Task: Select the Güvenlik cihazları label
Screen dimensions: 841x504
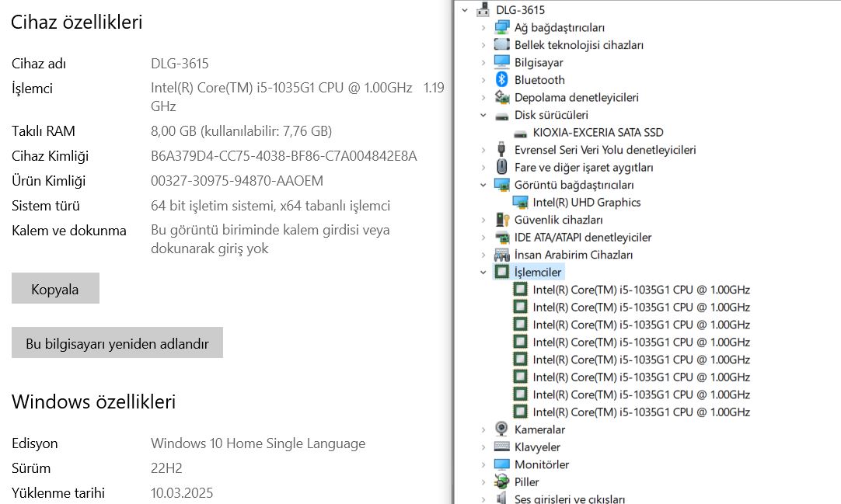Action: click(558, 220)
